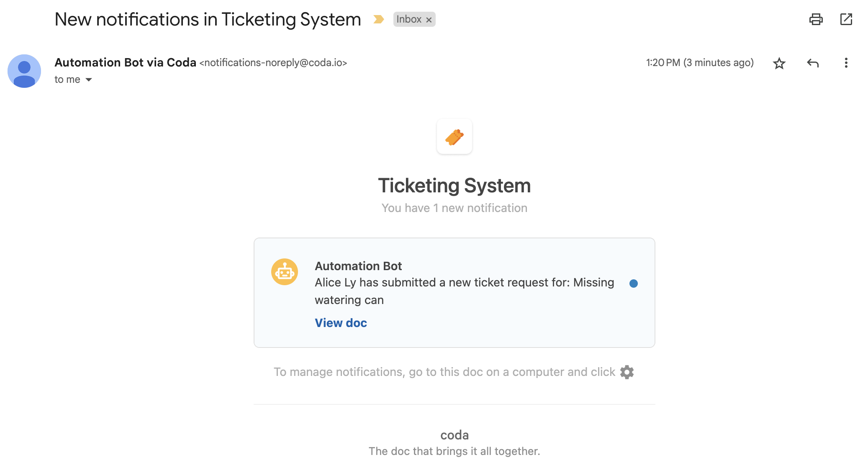Click the blue unread notification dot
This screenshot has width=868, height=465.
click(x=633, y=284)
